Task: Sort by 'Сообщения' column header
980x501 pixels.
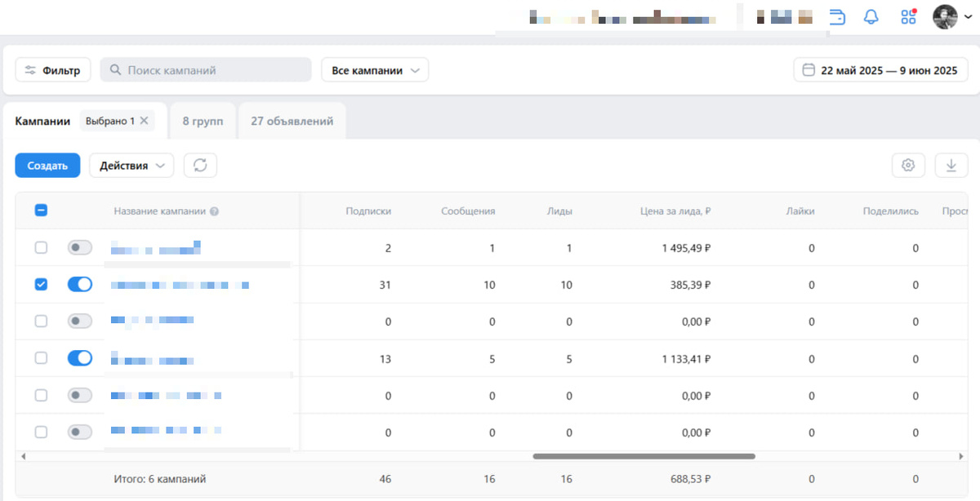Action: point(468,211)
